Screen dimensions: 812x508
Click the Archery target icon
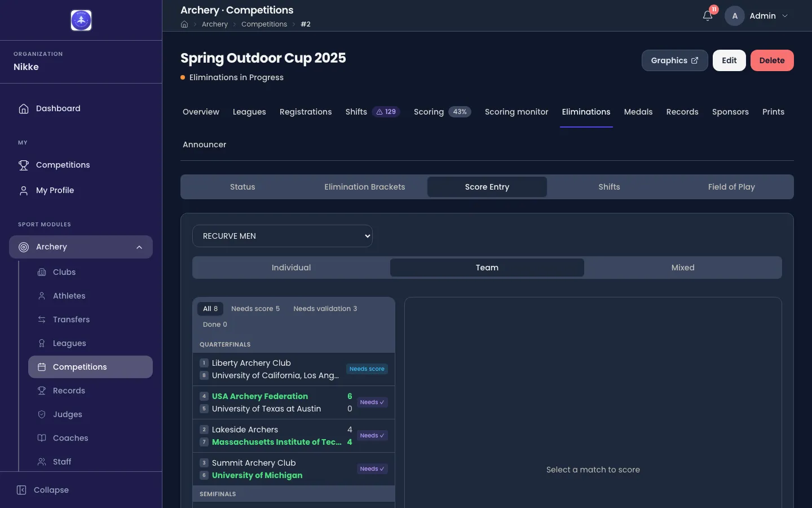[x=24, y=247]
